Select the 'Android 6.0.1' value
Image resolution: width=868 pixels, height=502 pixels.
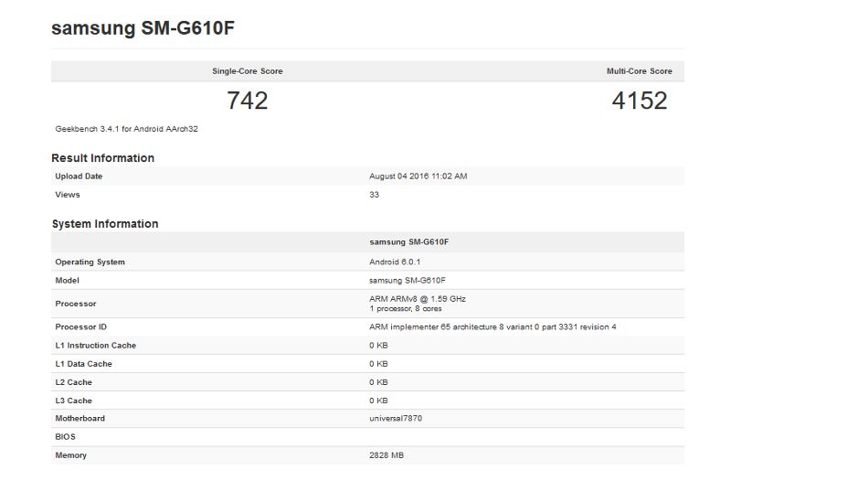(x=395, y=262)
